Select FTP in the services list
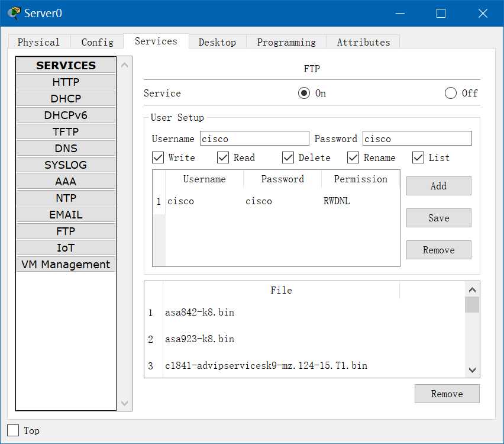The image size is (504, 444). tap(66, 231)
